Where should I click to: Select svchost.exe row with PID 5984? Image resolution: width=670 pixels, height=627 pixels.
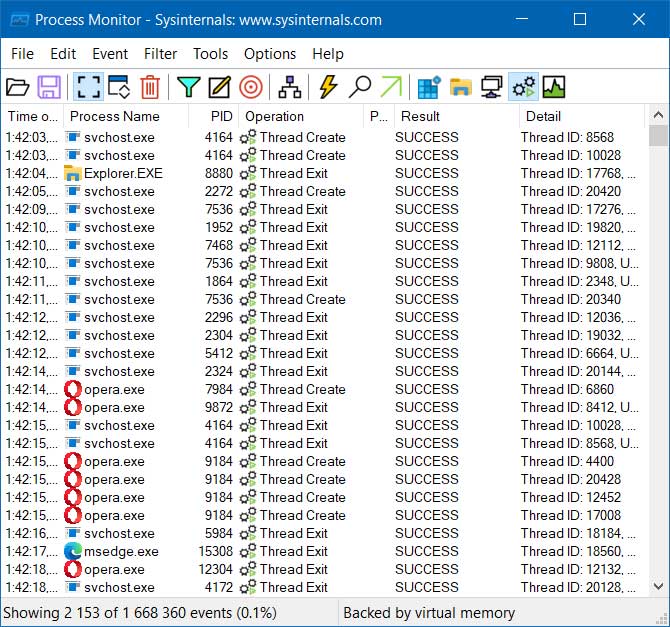[323, 533]
